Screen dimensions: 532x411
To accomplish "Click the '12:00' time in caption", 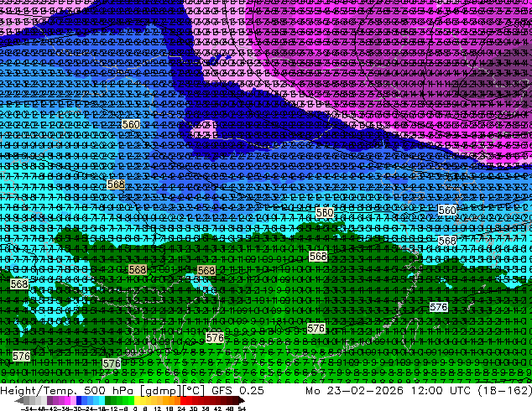I will 427,391.
